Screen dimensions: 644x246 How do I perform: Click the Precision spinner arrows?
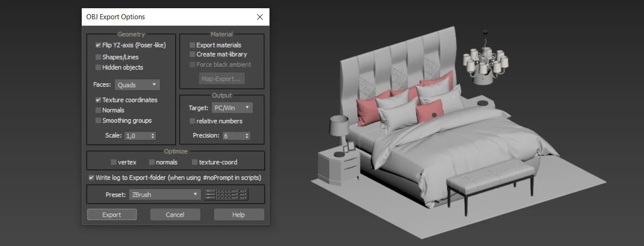[247, 136]
